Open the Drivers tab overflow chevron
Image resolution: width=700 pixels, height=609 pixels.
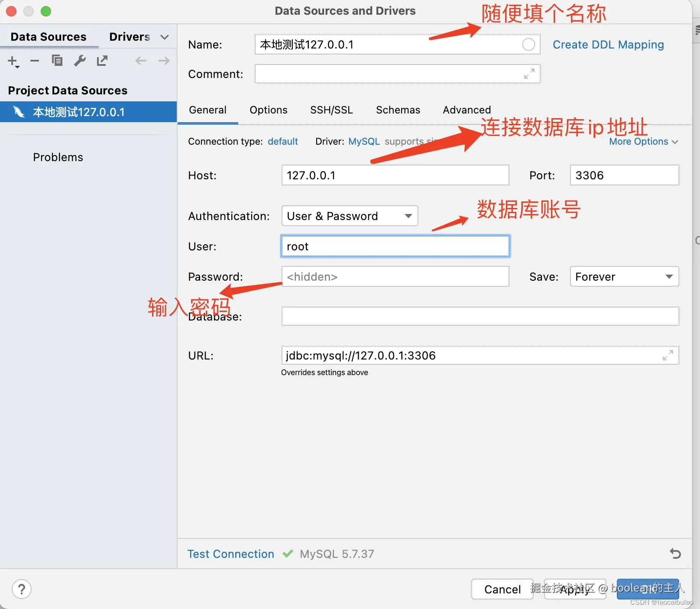coord(165,37)
